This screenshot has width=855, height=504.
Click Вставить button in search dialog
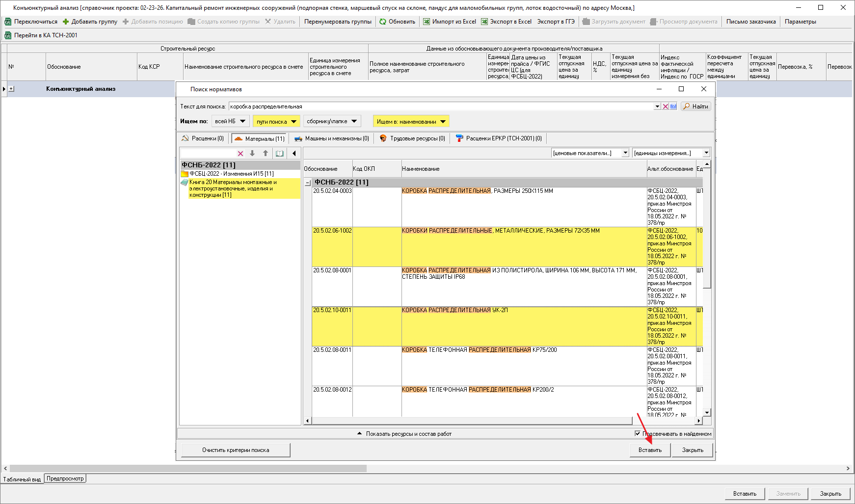650,450
